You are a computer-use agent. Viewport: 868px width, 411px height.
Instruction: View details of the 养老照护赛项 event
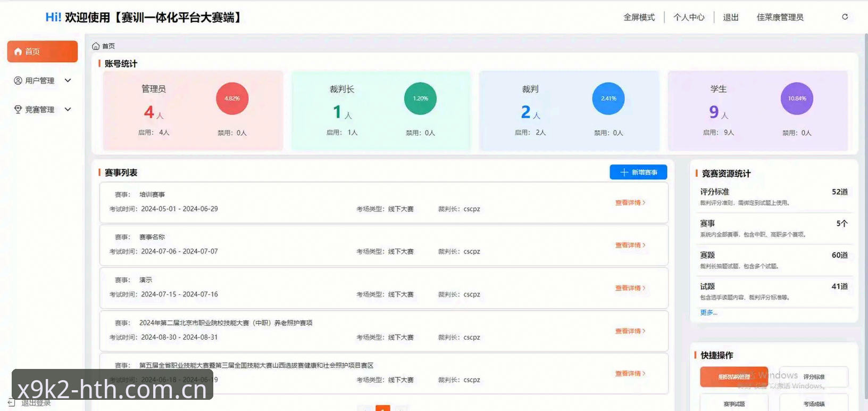click(630, 331)
